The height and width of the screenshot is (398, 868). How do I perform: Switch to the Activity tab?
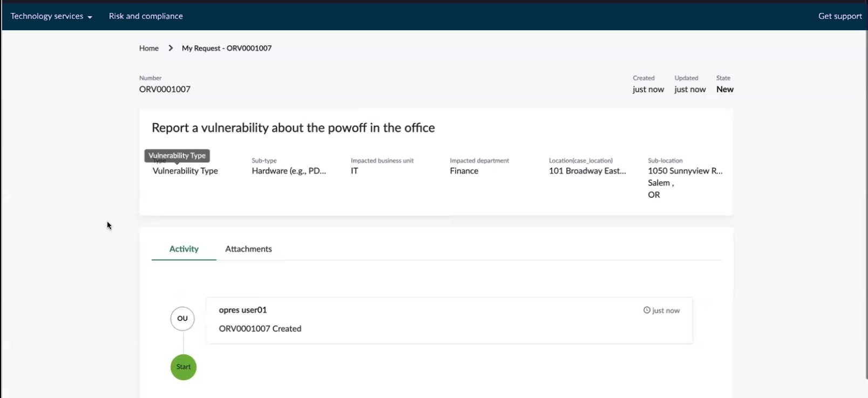184,249
